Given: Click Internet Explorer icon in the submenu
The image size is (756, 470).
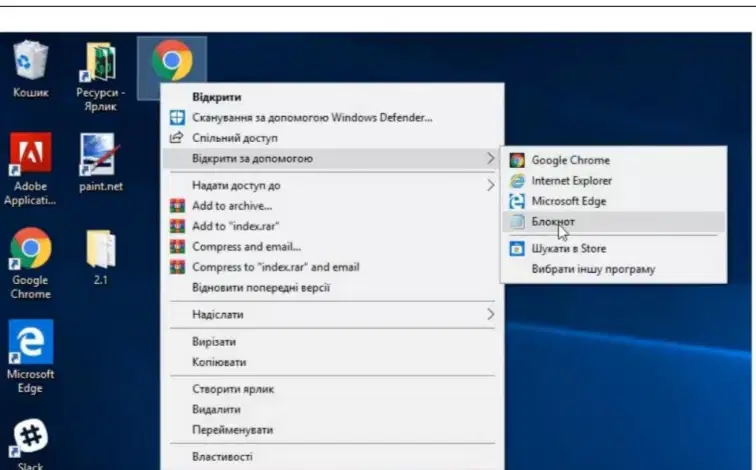Looking at the screenshot, I should (517, 181).
